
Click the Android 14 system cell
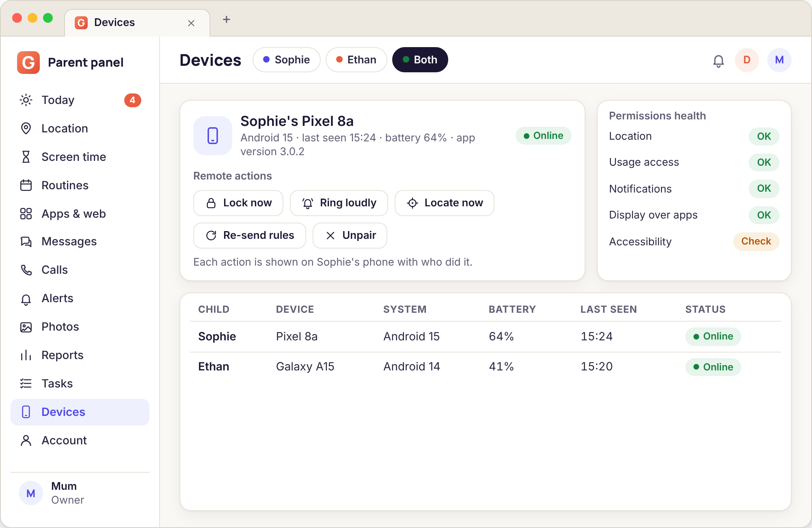click(x=412, y=367)
